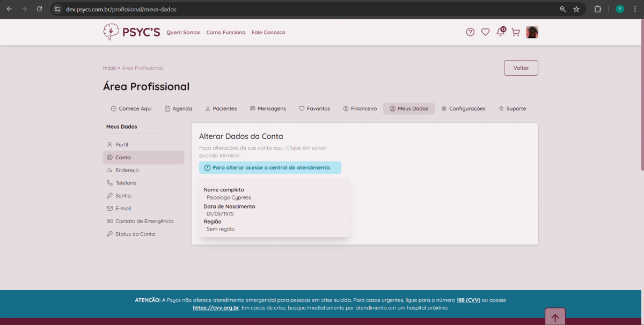Click the scroll-to-top arrow button
Screen dimensions: 644x325
555,317
